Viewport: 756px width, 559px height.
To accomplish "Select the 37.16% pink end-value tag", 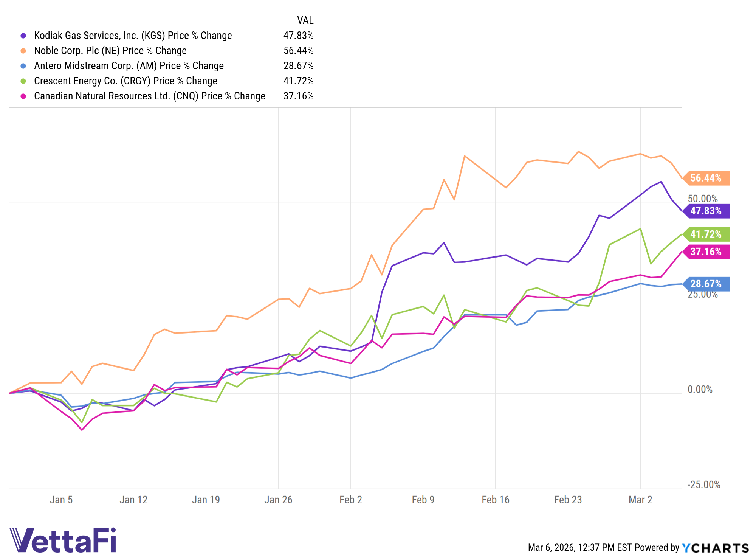I will 706,252.
